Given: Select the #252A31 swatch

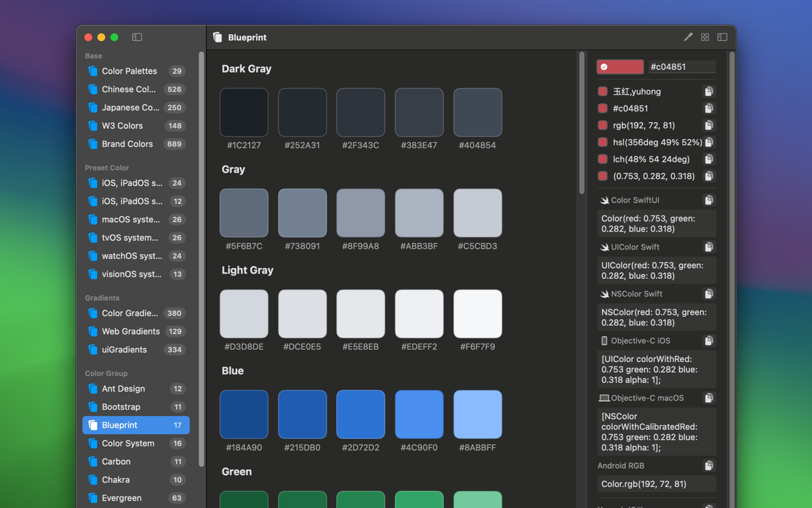Looking at the screenshot, I should point(303,112).
